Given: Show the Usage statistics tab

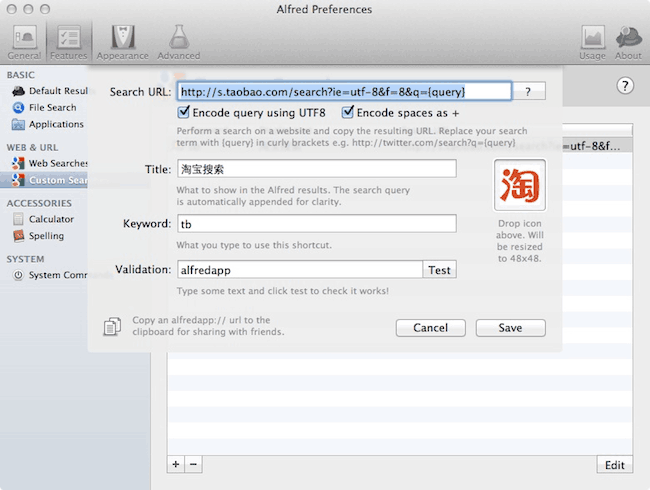Looking at the screenshot, I should (592, 42).
